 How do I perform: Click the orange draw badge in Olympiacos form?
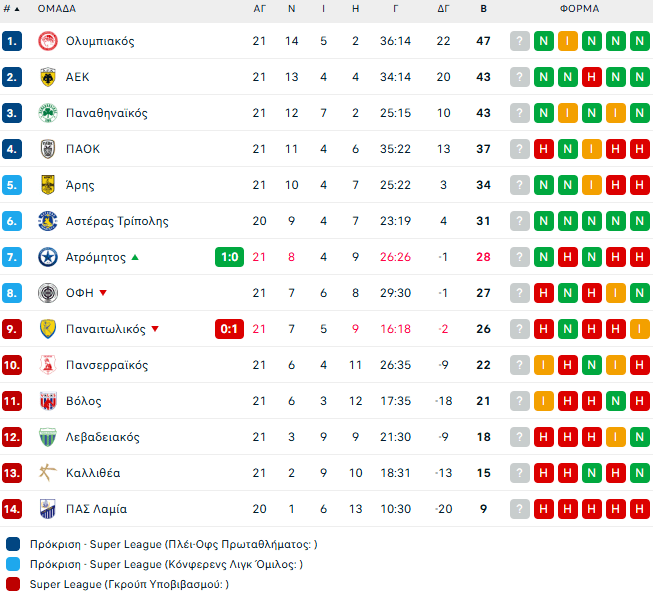click(567, 41)
